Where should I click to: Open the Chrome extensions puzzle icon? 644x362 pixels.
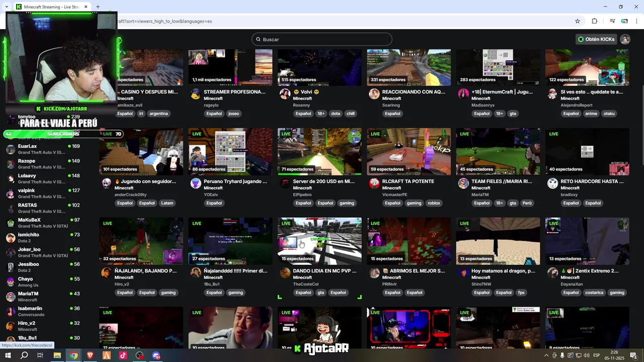click(594, 21)
